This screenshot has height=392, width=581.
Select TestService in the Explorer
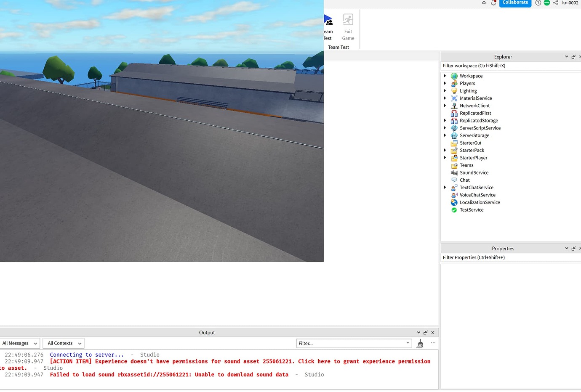point(471,209)
